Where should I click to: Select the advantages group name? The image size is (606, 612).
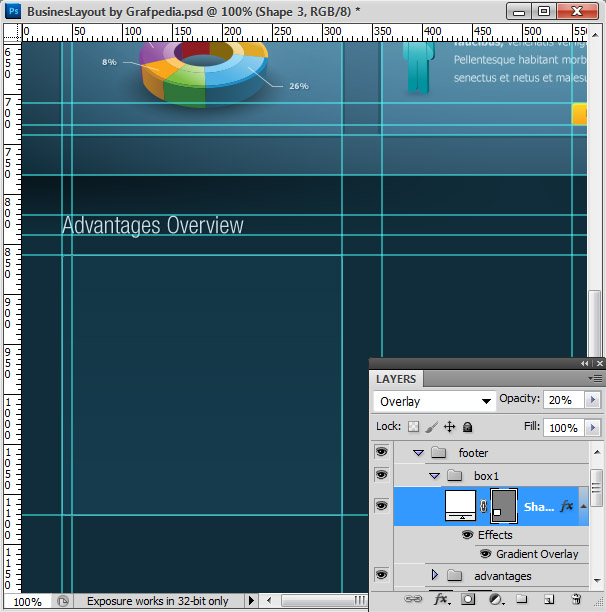pyautogui.click(x=503, y=576)
